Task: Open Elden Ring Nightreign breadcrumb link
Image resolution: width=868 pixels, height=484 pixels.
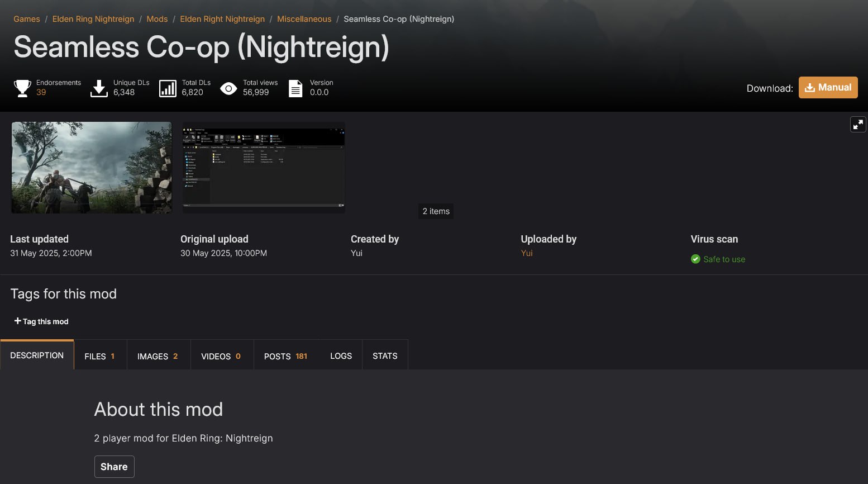Action: point(93,19)
